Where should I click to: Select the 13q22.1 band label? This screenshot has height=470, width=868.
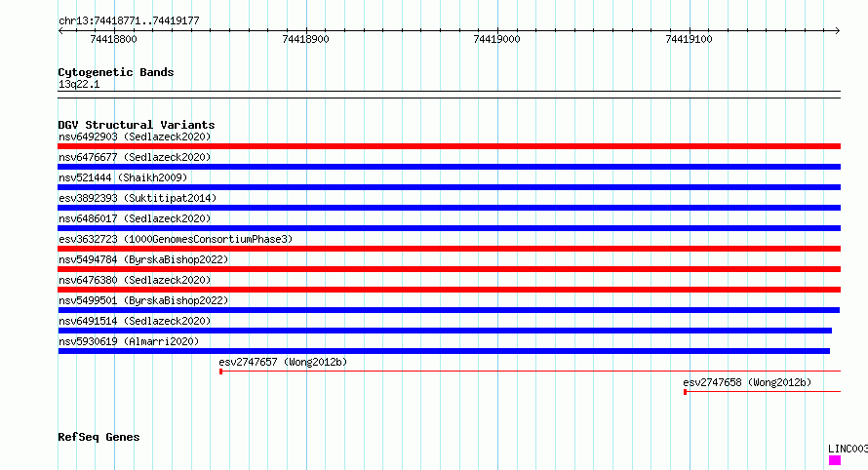tap(79, 84)
